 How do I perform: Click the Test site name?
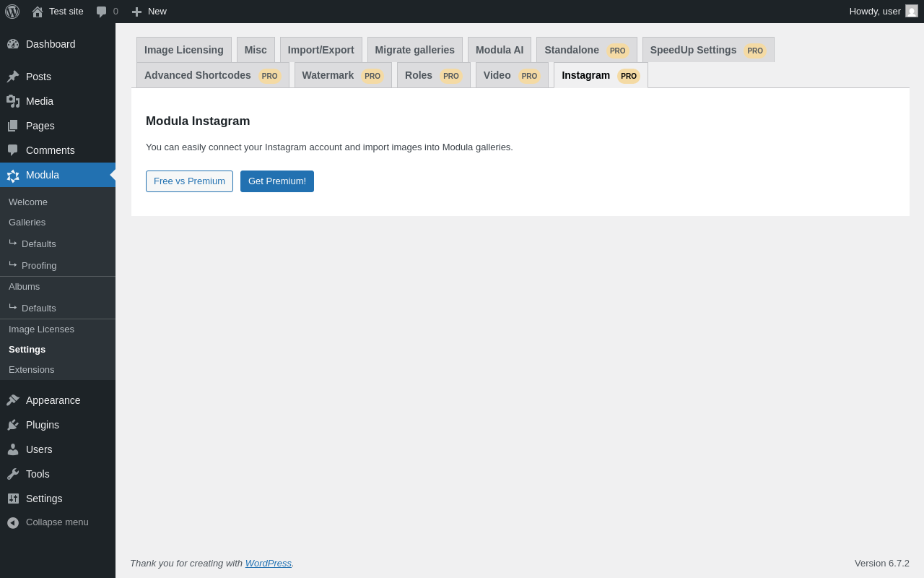[x=66, y=11]
